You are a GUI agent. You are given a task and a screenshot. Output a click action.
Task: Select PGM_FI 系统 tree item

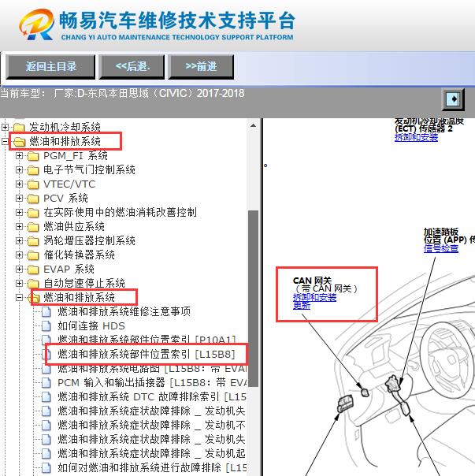76,155
